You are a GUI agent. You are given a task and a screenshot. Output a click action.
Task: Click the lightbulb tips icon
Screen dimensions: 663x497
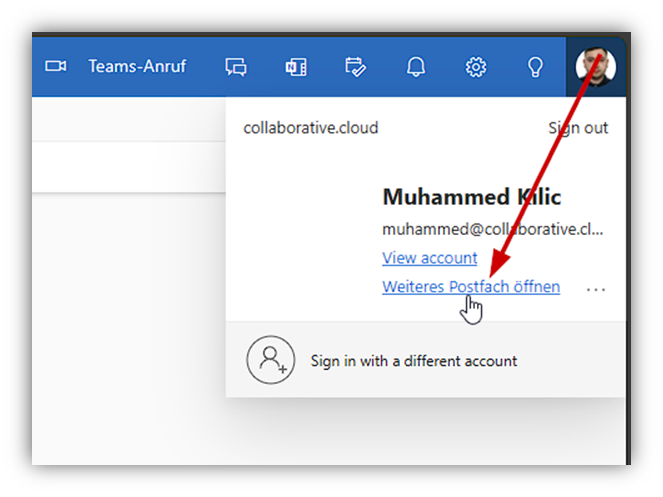536,67
